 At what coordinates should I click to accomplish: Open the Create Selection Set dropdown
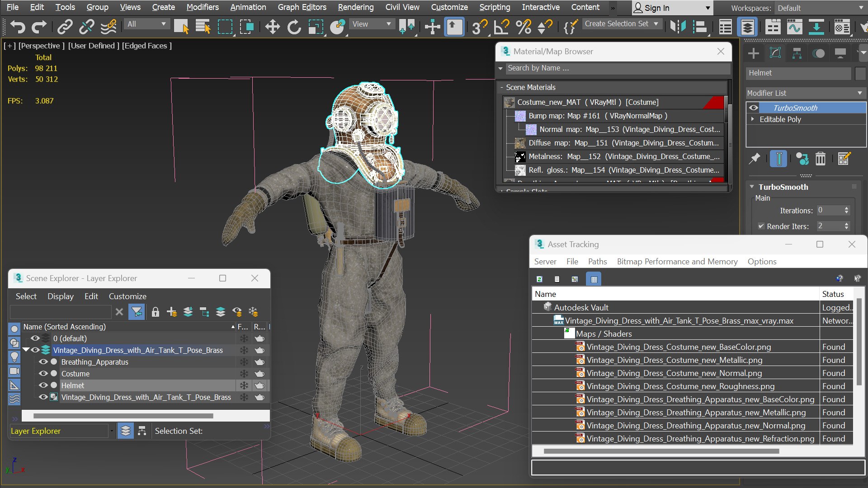coord(623,24)
